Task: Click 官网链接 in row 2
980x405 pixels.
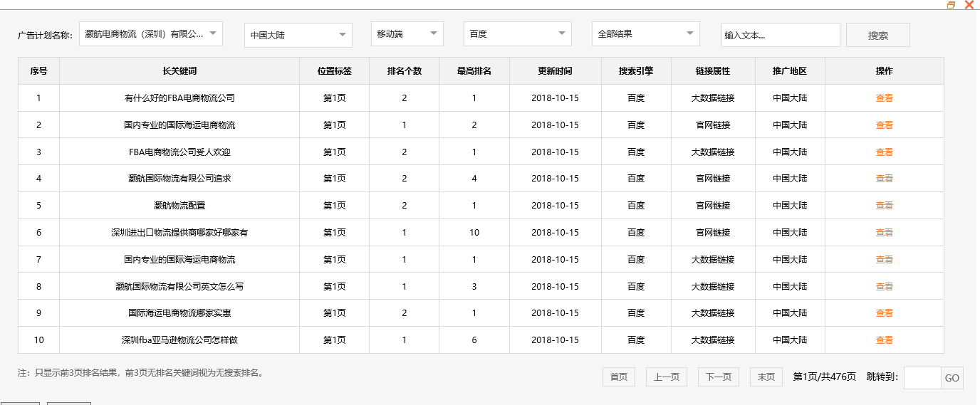Action: [x=713, y=125]
